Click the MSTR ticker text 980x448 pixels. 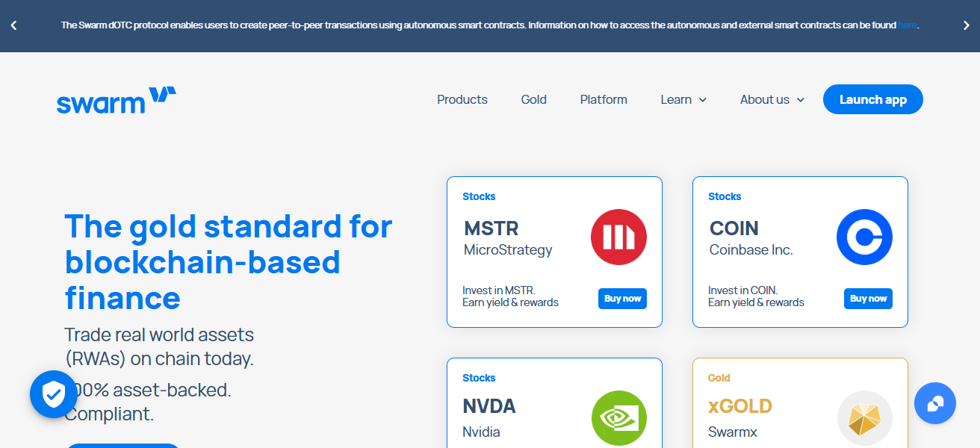(491, 228)
